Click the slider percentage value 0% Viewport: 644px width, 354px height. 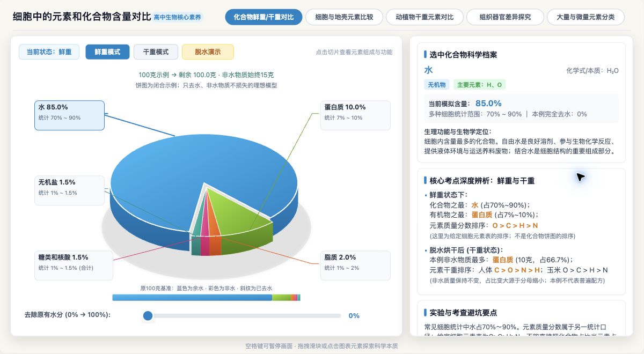point(354,316)
